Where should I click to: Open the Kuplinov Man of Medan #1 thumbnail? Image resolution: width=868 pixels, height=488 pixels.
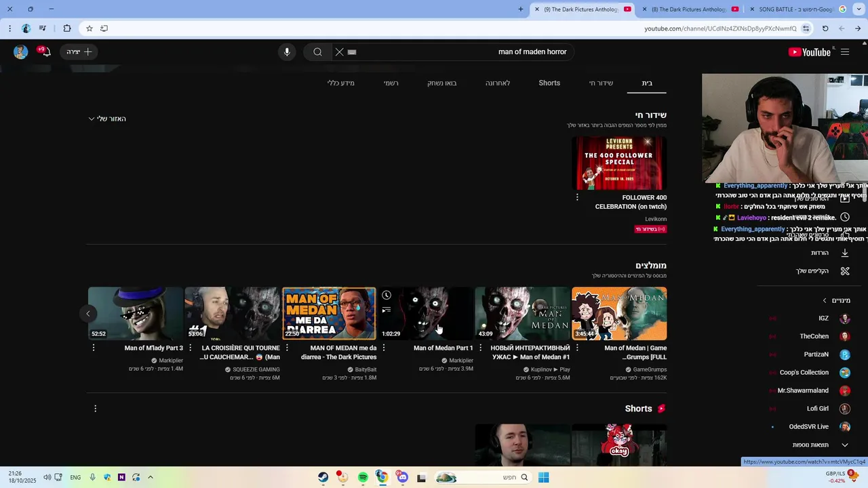point(523,313)
